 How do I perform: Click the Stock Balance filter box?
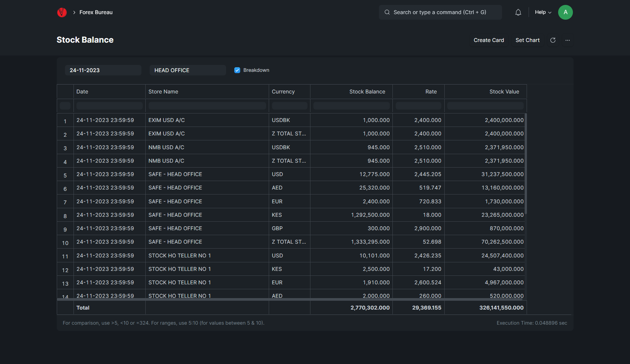351,106
